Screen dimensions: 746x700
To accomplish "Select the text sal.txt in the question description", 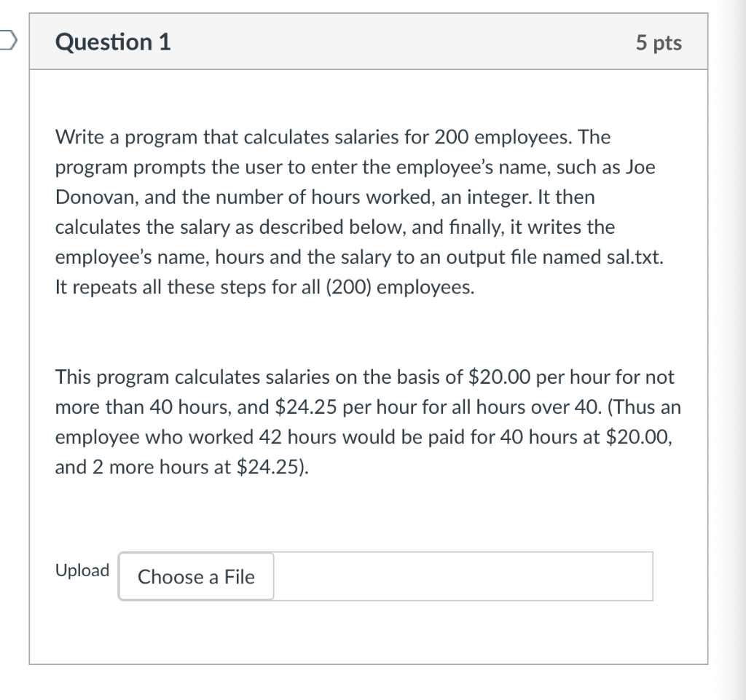I will click(635, 256).
